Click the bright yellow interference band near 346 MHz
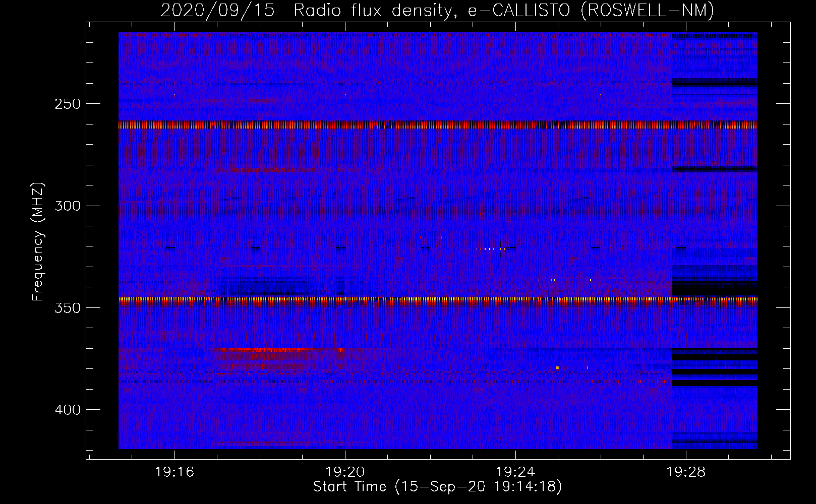 pos(438,299)
